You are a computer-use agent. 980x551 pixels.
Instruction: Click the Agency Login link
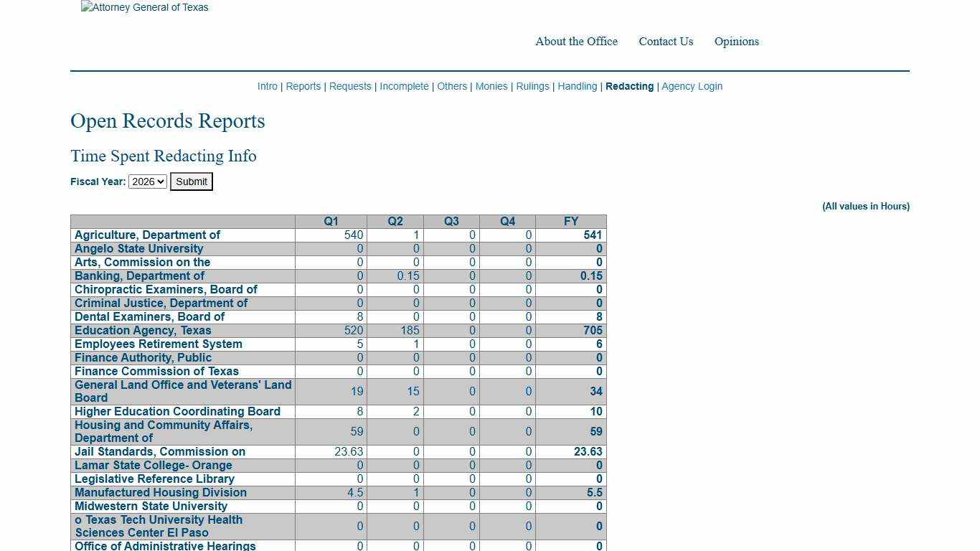[x=692, y=86]
